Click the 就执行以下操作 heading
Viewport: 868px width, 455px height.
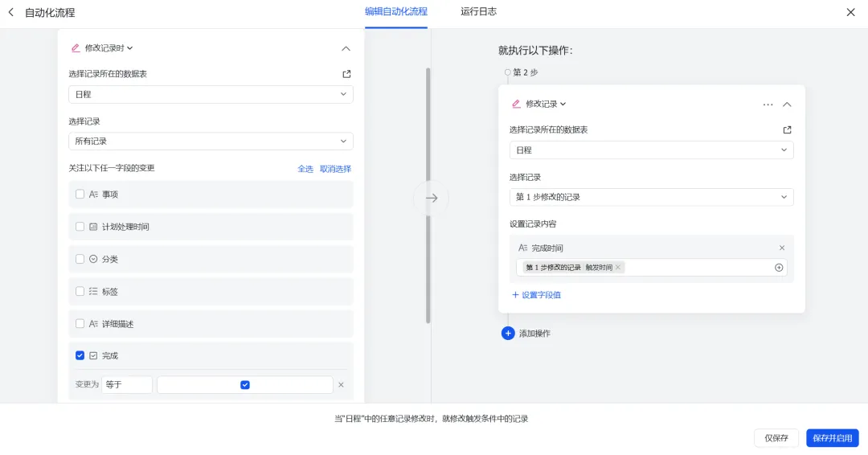[x=535, y=51]
